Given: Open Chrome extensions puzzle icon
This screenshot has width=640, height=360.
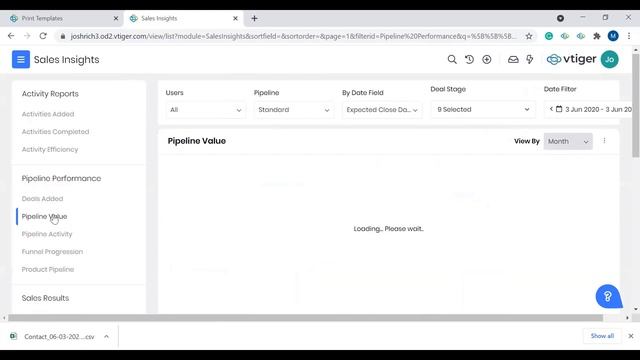Looking at the screenshot, I should point(597,36).
